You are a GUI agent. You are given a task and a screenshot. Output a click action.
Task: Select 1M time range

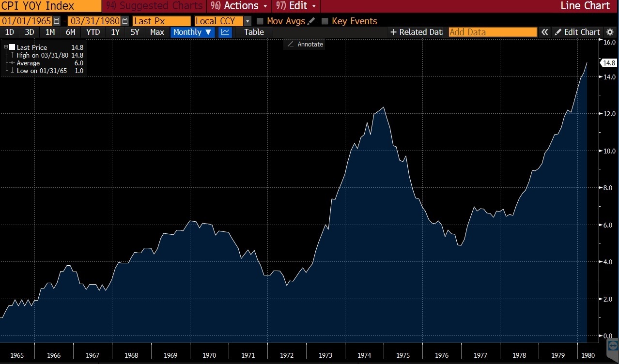tap(50, 32)
